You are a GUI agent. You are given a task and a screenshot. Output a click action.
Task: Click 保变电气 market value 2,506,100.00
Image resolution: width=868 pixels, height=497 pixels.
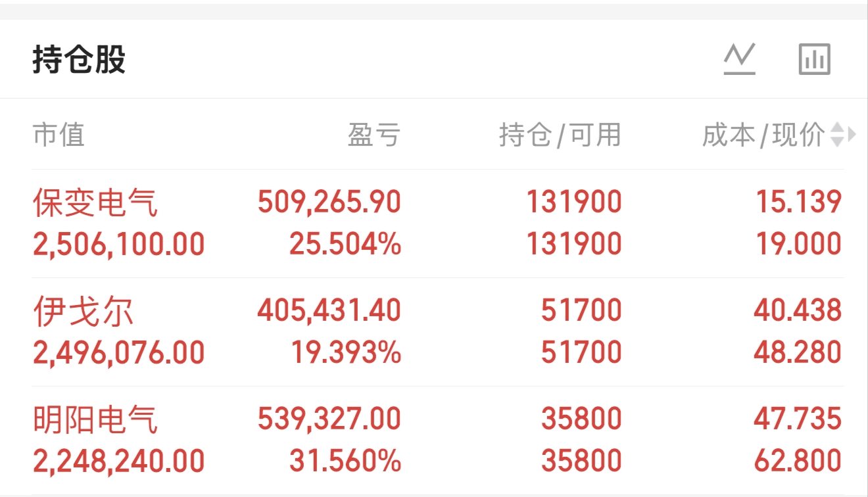(x=119, y=245)
